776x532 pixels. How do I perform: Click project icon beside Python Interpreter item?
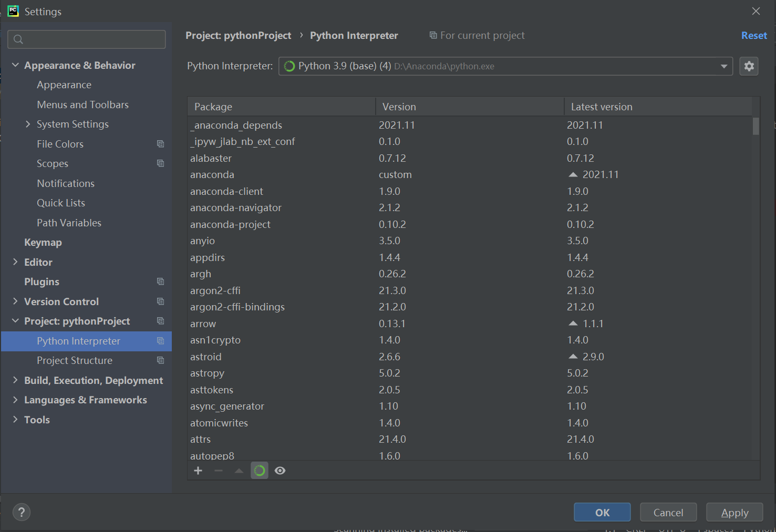click(x=161, y=341)
